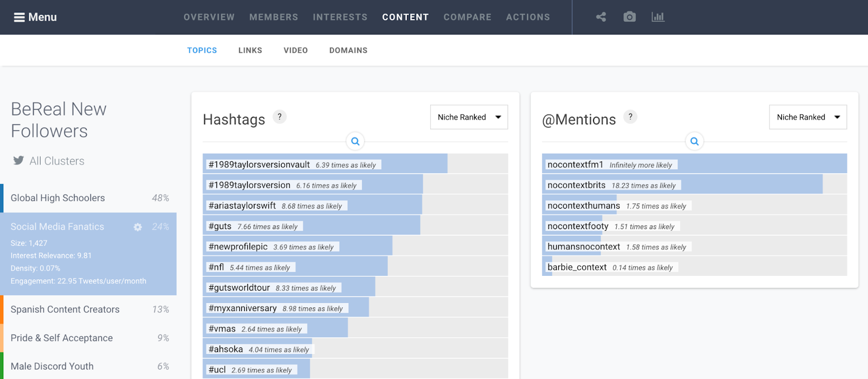Click the #1989taylorsversion 6.16 times row
The width and height of the screenshot is (868, 379).
pos(355,185)
